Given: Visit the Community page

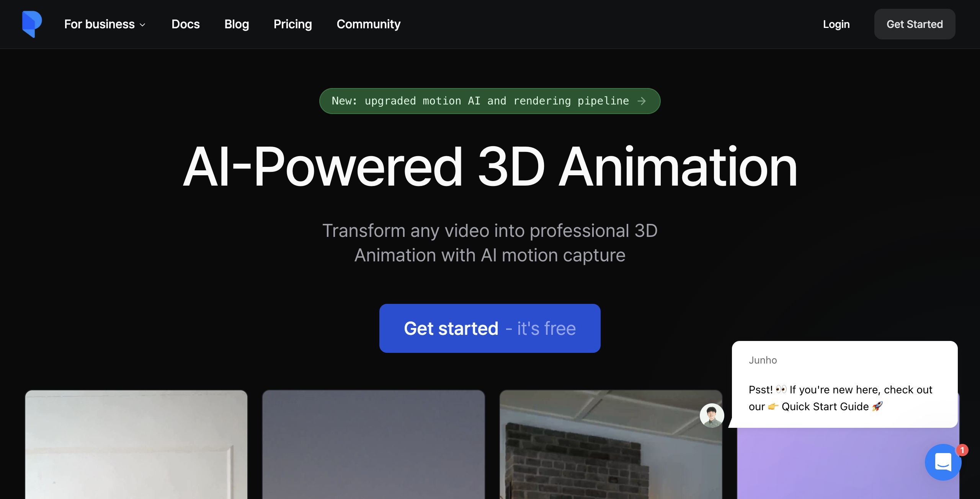Looking at the screenshot, I should (x=368, y=24).
